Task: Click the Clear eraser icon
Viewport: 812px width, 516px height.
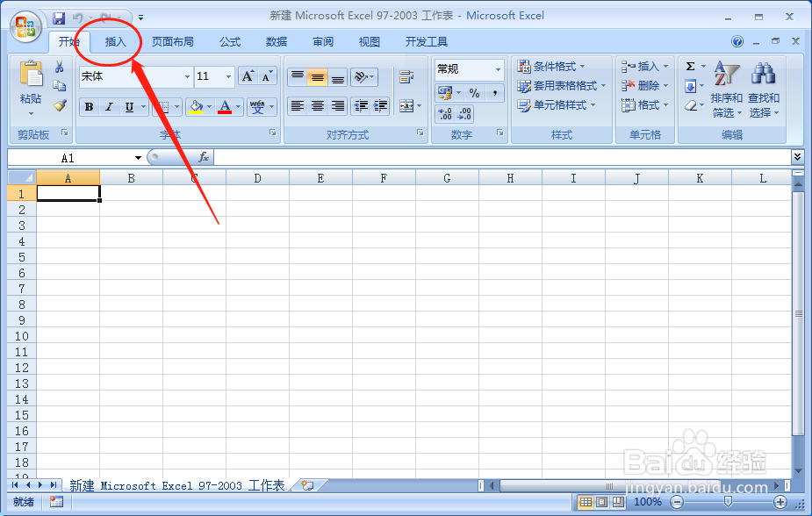Action: click(x=691, y=105)
